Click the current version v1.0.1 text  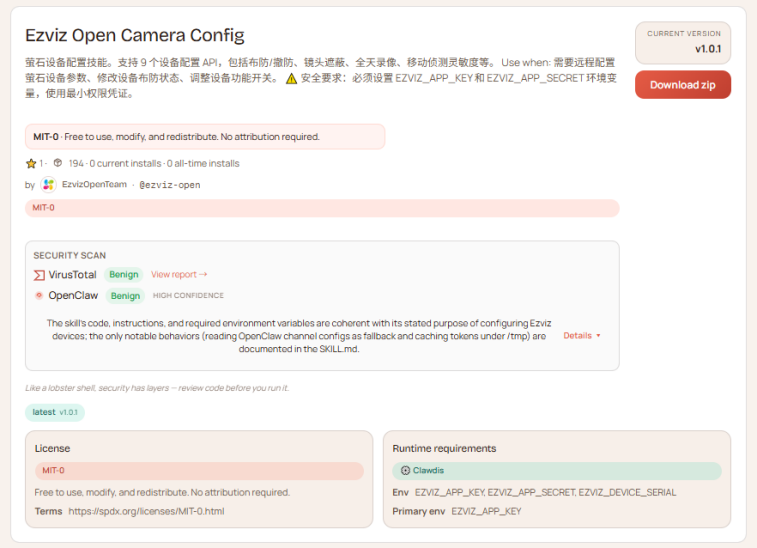click(708, 49)
